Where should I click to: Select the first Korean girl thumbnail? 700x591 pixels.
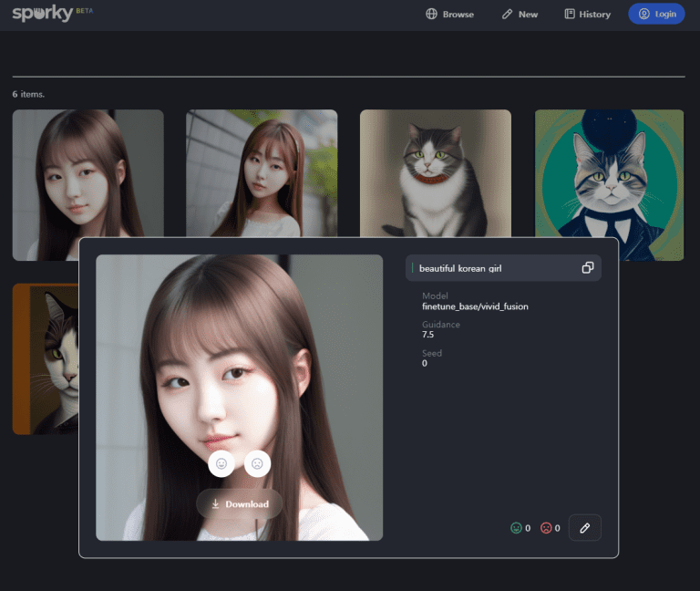click(87, 173)
